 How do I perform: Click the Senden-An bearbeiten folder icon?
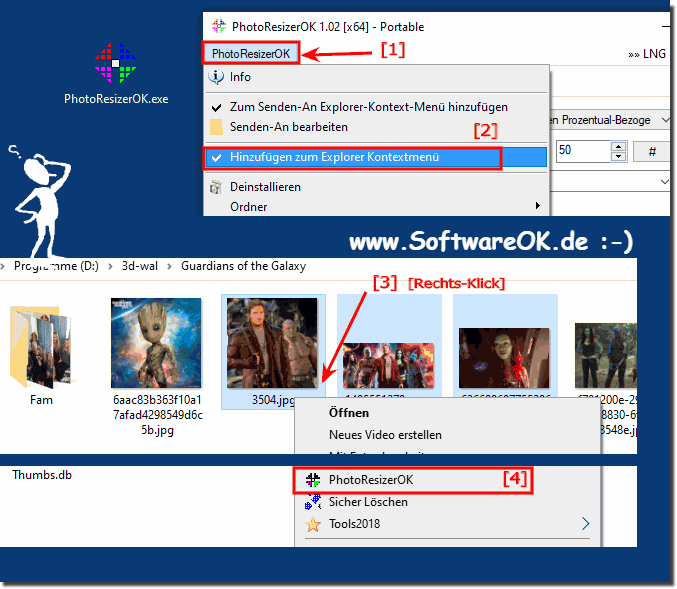[216, 127]
